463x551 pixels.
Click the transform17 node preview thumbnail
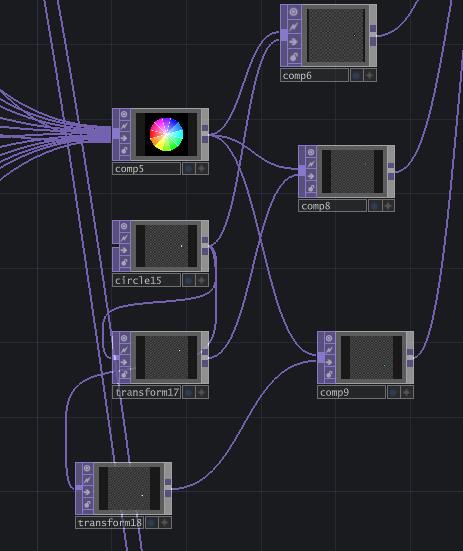coord(167,357)
